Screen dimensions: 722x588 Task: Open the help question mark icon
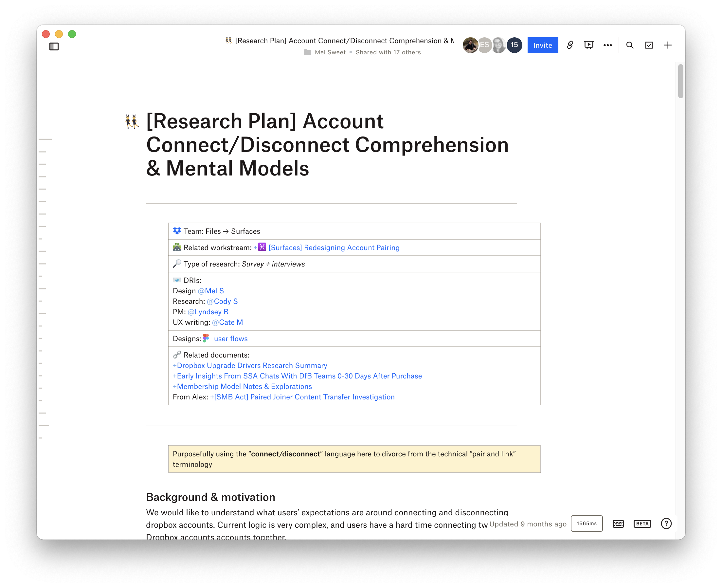pyautogui.click(x=666, y=524)
